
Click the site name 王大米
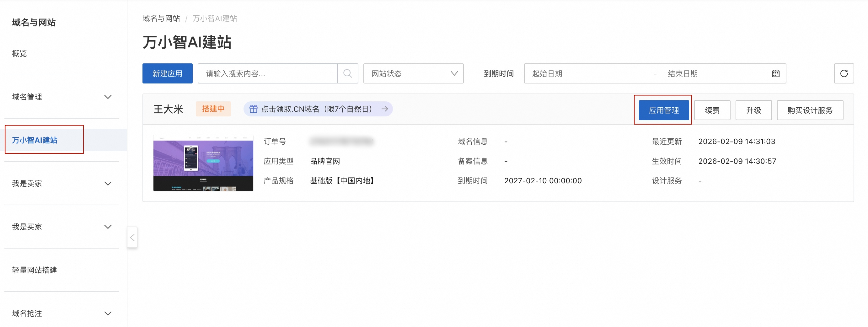click(x=168, y=109)
